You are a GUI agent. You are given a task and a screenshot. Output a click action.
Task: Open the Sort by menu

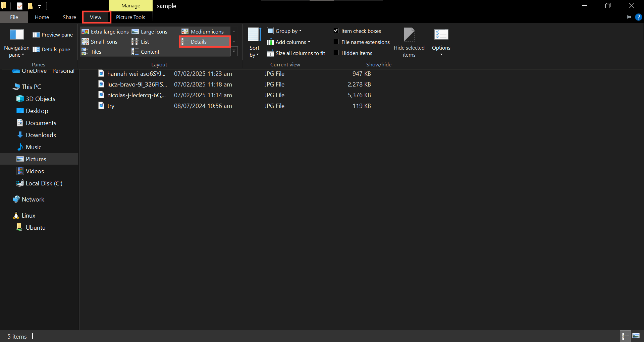[254, 42]
